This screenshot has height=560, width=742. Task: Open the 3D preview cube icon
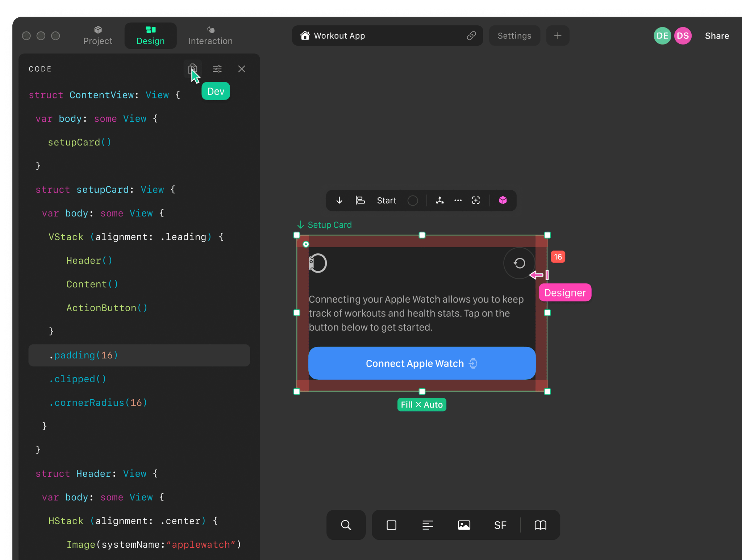[x=503, y=200]
